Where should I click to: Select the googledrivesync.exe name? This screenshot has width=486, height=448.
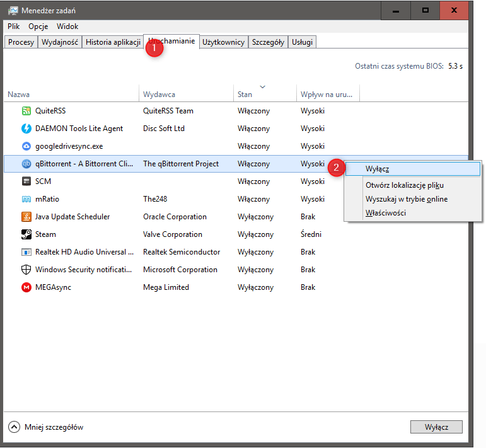point(69,146)
